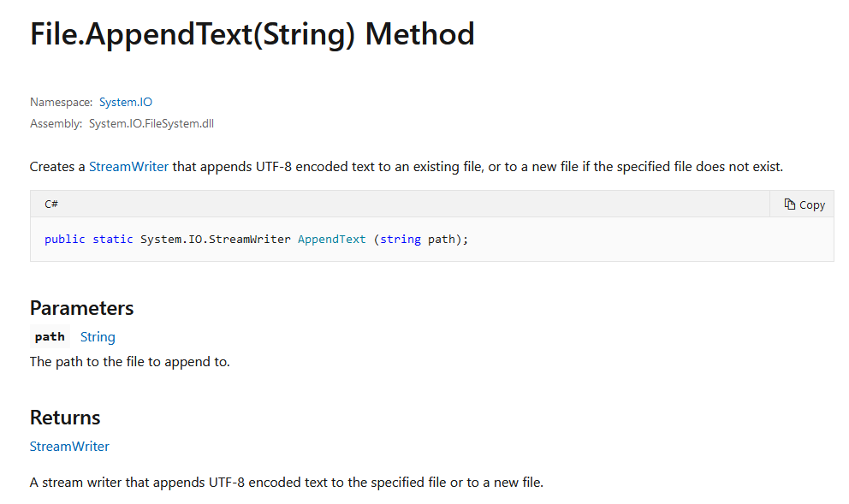Click the Parameters section heading

82,308
